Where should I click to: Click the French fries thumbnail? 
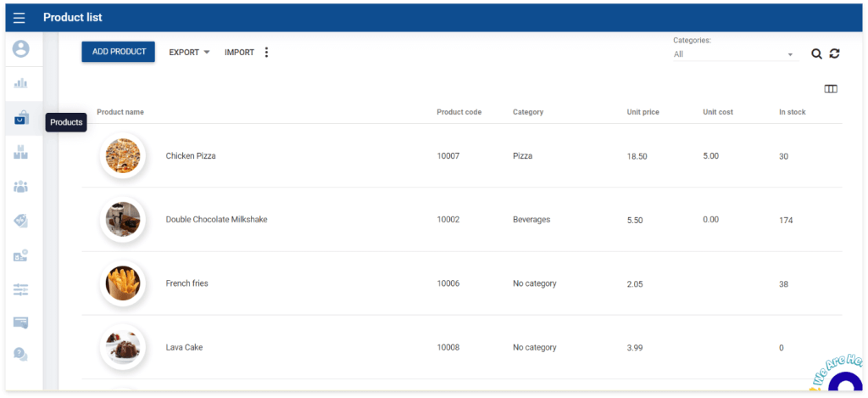123,283
